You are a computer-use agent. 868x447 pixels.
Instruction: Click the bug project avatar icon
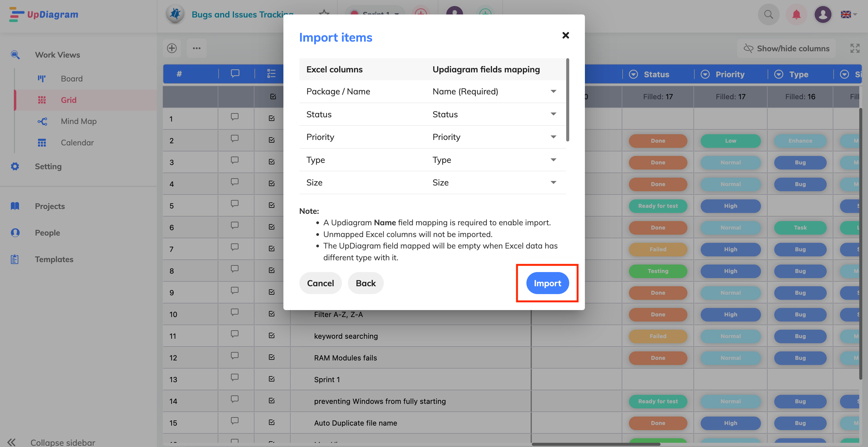click(x=175, y=14)
